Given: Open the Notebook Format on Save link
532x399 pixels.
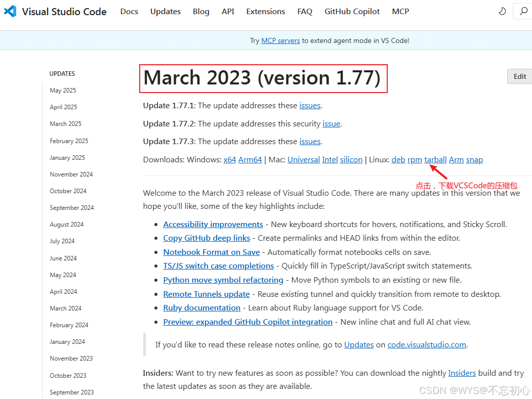Looking at the screenshot, I should [x=212, y=252].
